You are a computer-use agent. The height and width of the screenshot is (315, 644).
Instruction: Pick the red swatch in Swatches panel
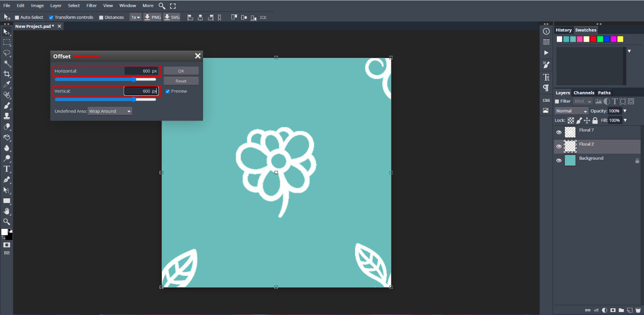coord(593,39)
